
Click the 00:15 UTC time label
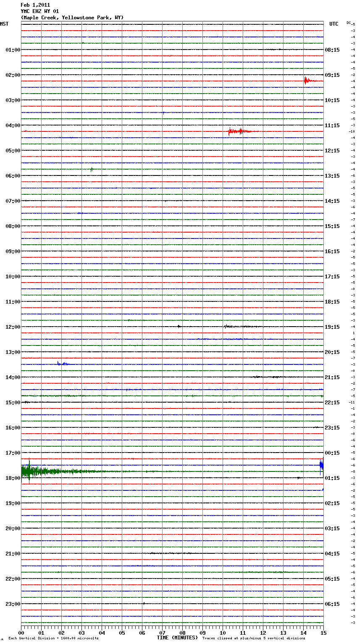click(x=332, y=453)
